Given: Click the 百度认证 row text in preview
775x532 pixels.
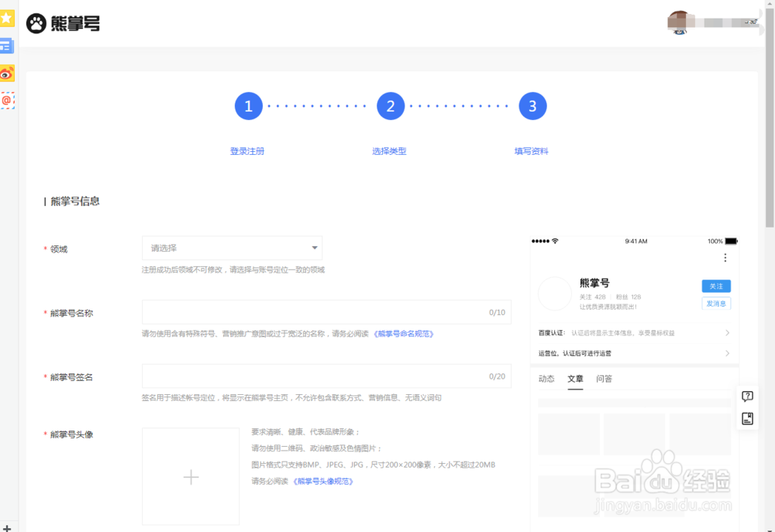Looking at the screenshot, I should coord(607,333).
